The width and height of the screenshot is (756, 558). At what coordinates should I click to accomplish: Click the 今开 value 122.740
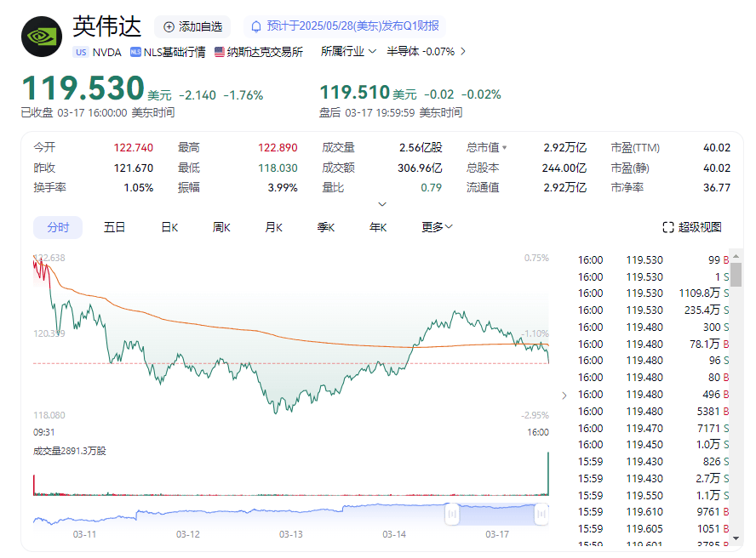(133, 148)
